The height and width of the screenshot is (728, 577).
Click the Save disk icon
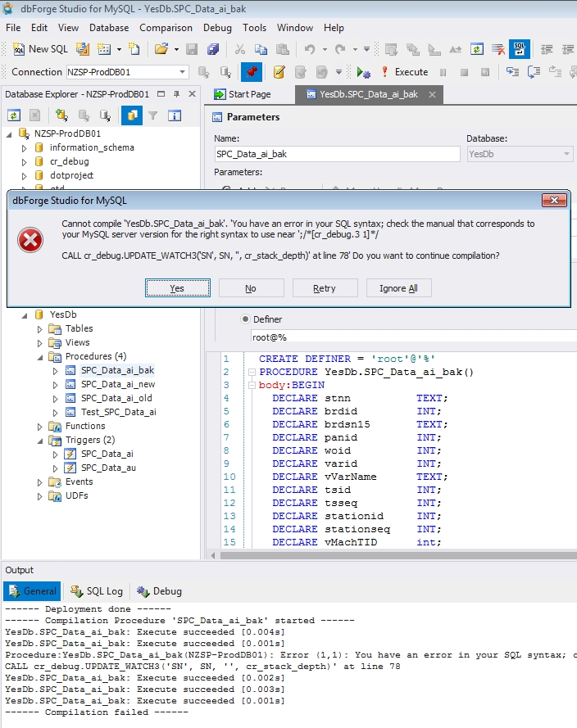pos(192,49)
